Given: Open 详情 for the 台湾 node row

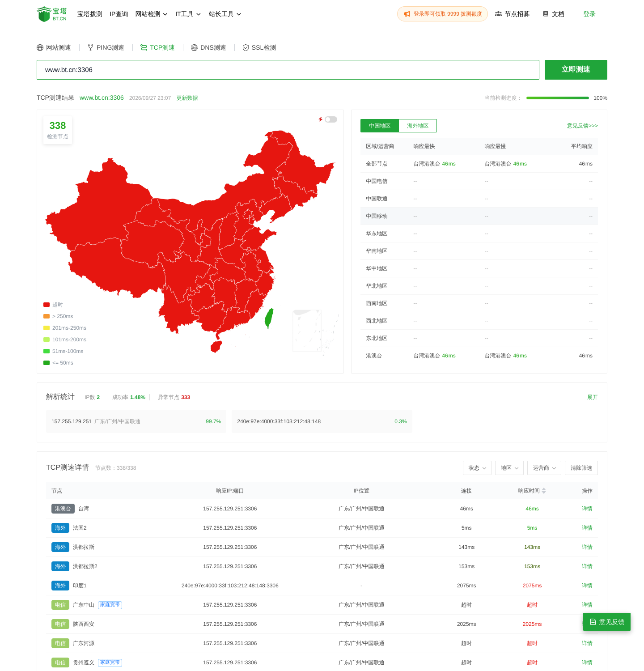Looking at the screenshot, I should point(587,509).
